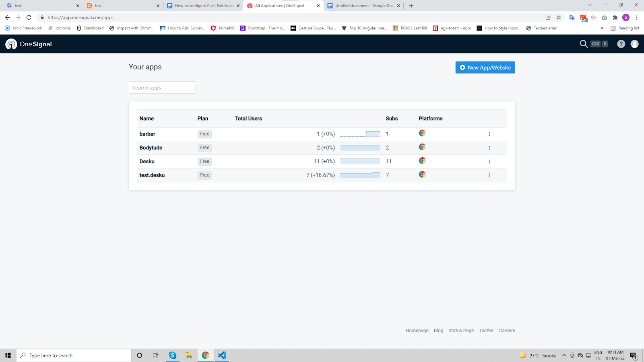Viewport: 644px width, 362px height.
Task: Open the Ionic Framework bookmark
Action: point(23,28)
